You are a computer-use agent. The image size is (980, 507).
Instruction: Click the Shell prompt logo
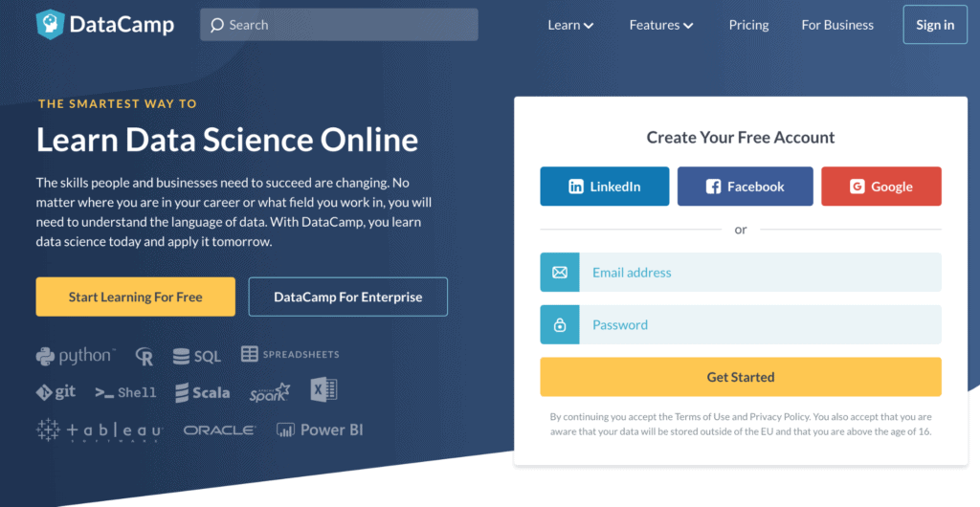pyautogui.click(x=125, y=393)
